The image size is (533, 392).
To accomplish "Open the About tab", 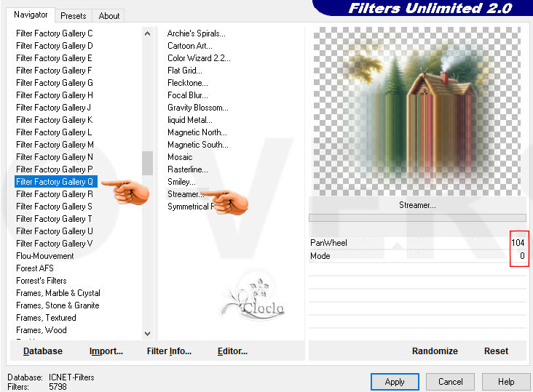I will pos(109,15).
